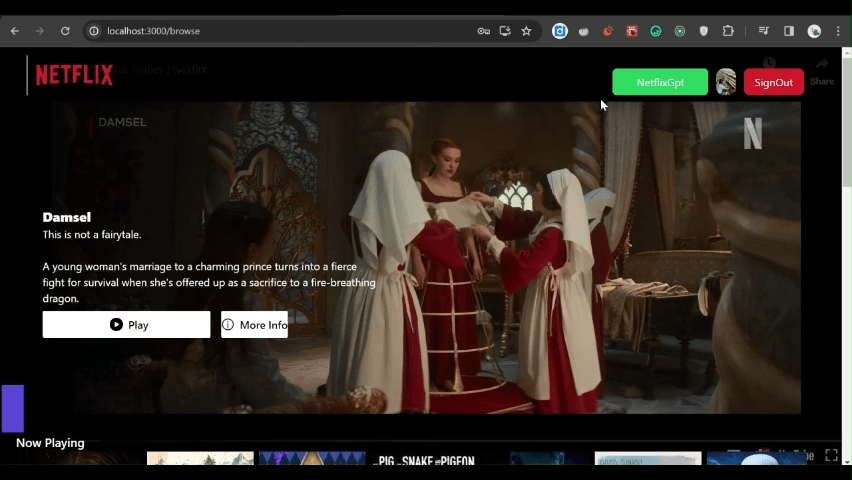Go back using browser back arrow
The height and width of the screenshot is (480, 852).
pos(15,31)
